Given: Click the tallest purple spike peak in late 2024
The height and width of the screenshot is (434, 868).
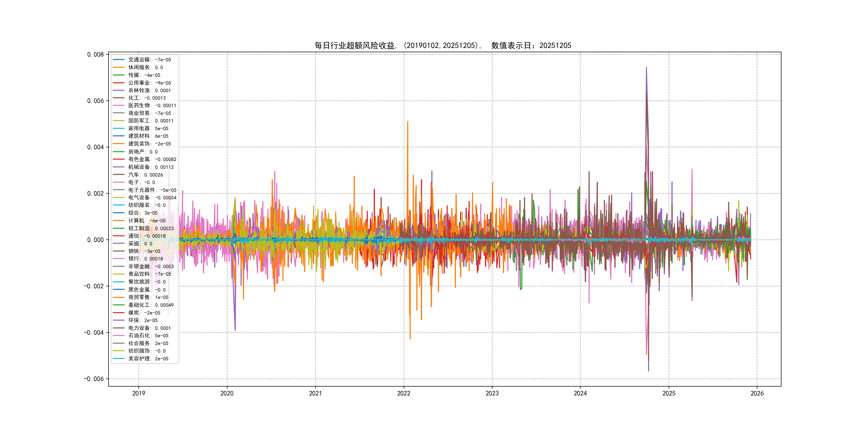Looking at the screenshot, I should (646, 68).
